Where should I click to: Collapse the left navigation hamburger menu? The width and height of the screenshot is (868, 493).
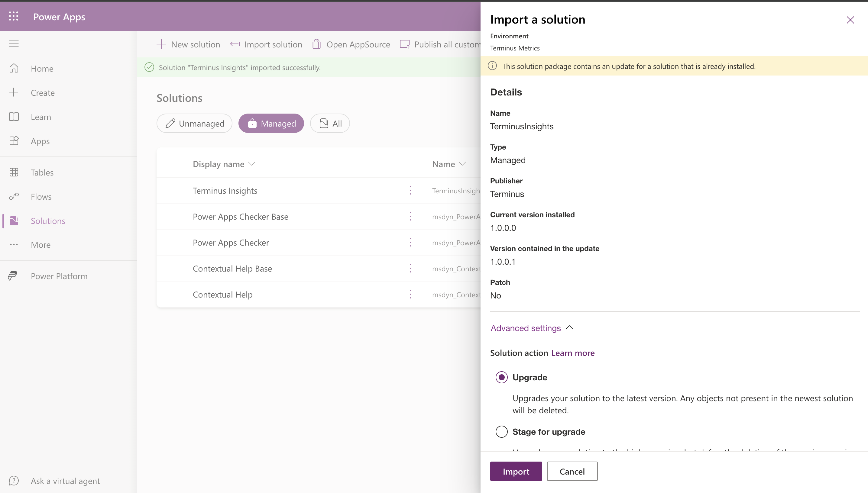[x=14, y=43]
